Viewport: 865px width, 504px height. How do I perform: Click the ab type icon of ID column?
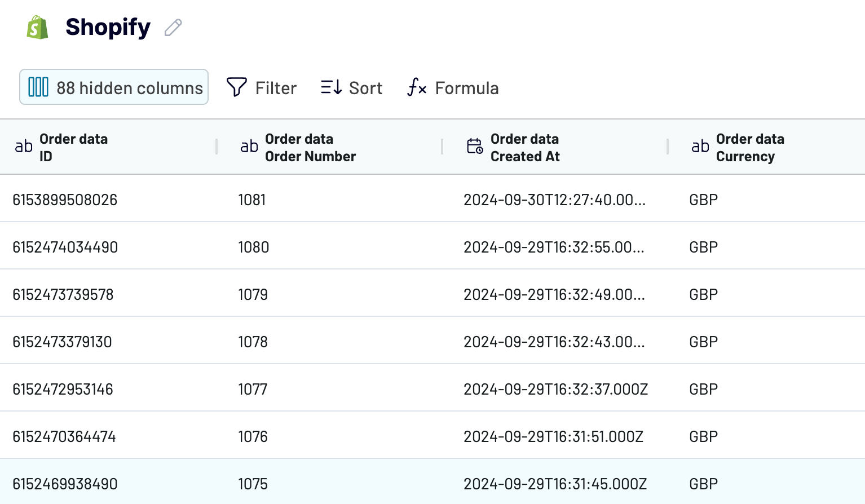coord(24,147)
